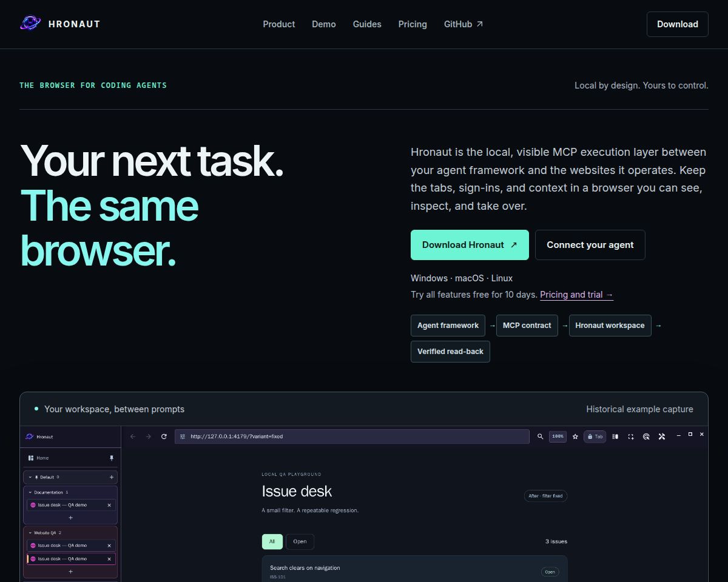Follow the Pricing and trial link

pyautogui.click(x=577, y=295)
